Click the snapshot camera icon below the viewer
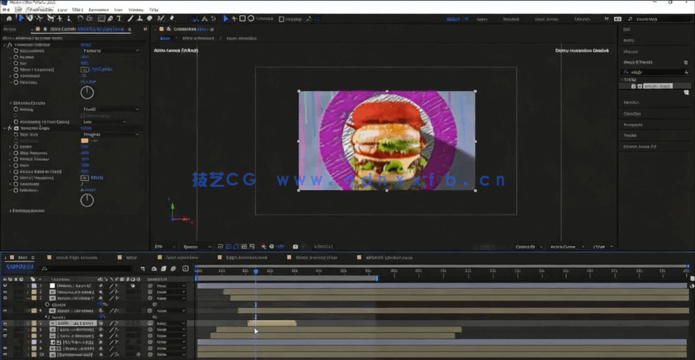 (x=295, y=247)
